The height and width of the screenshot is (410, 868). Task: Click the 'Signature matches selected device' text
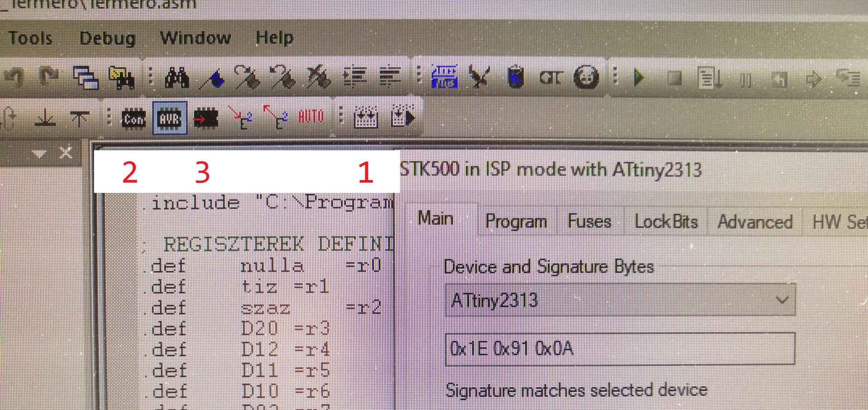576,390
